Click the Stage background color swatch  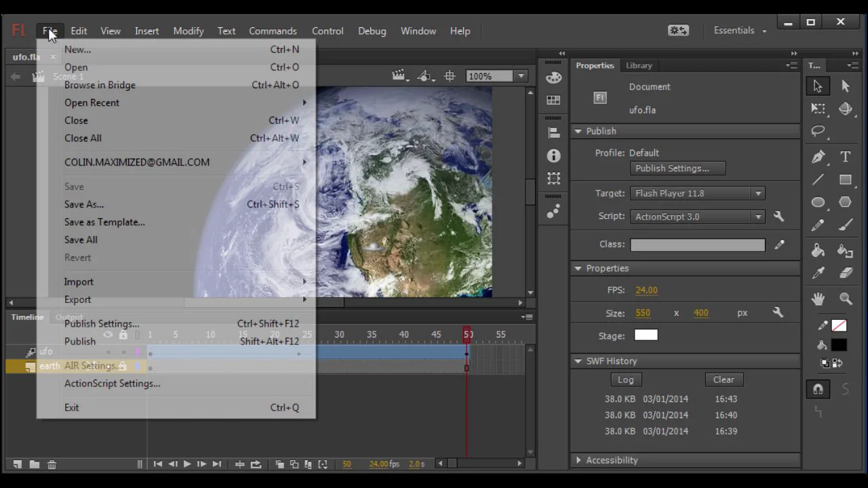pos(646,335)
